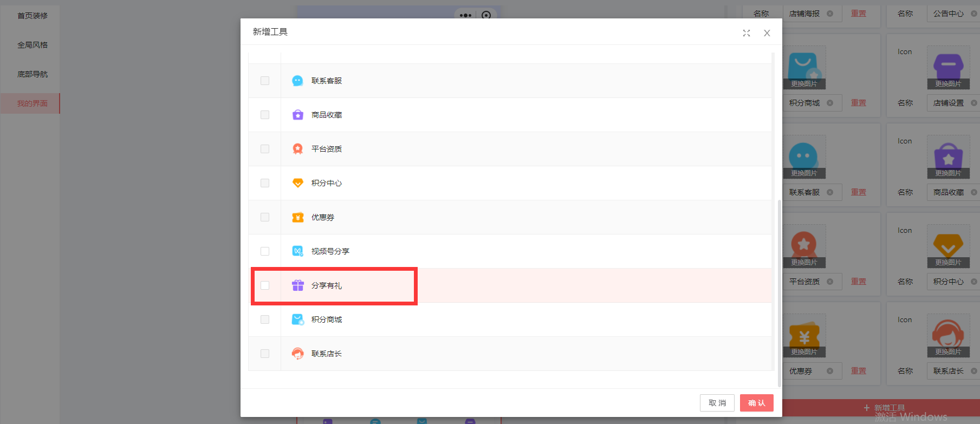The height and width of the screenshot is (424, 980).
Task: Click the 积分中心 orange diamond icon
Action: pos(297,183)
